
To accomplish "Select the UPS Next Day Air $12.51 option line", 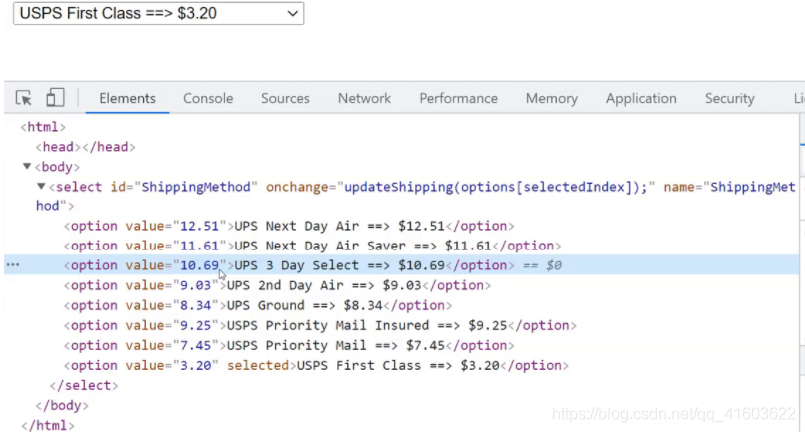I will (289, 226).
